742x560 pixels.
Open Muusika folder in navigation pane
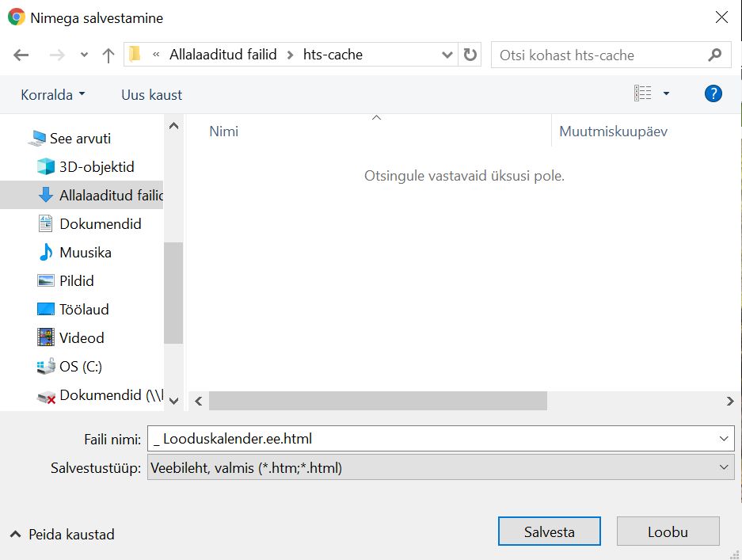coord(85,253)
